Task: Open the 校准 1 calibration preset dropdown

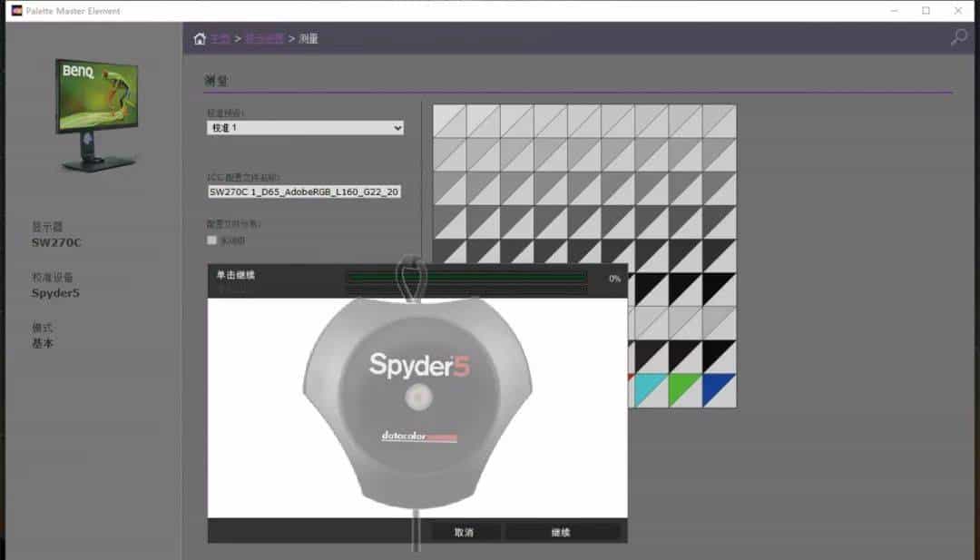Action: coord(305,128)
